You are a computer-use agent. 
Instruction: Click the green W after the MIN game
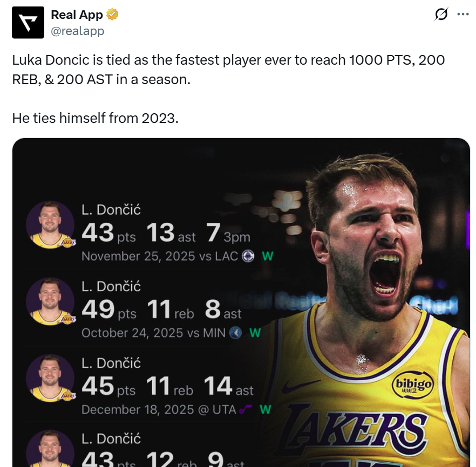[x=255, y=333]
